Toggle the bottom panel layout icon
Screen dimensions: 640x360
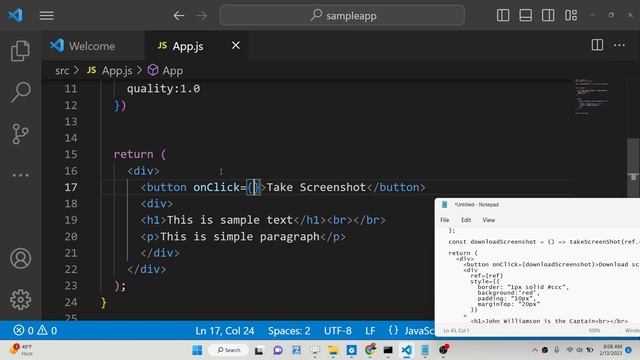pos(525,16)
